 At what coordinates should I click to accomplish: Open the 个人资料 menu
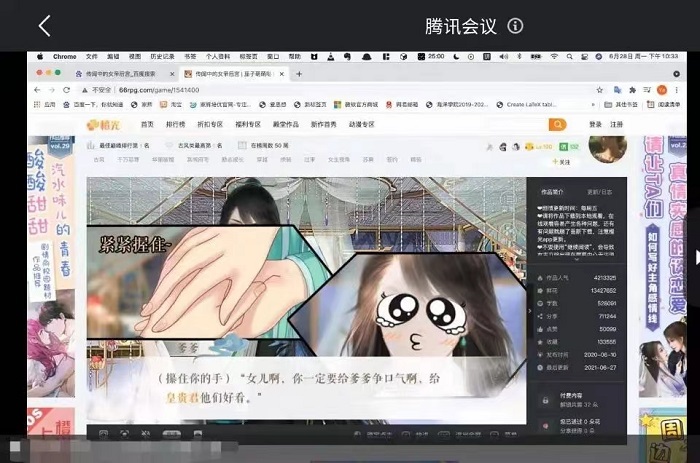pyautogui.click(x=218, y=57)
